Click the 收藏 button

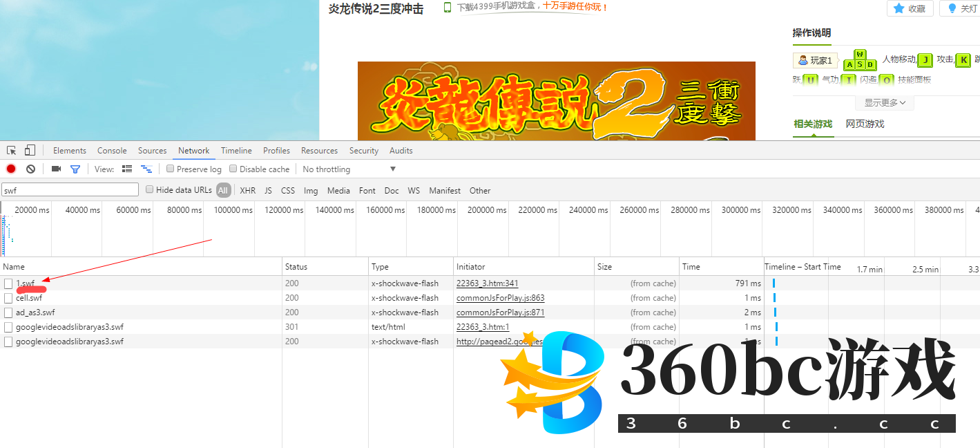pos(910,8)
